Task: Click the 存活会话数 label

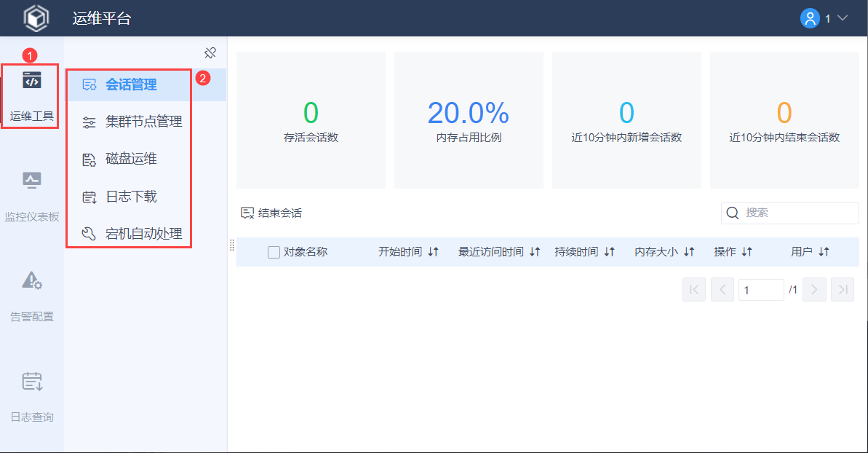Action: tap(311, 138)
